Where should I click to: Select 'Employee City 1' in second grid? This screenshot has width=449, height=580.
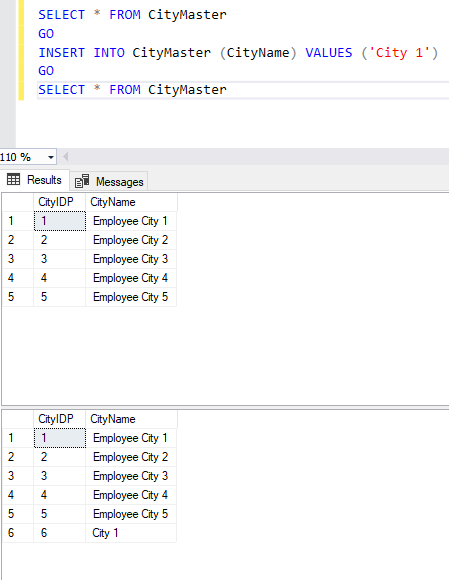point(131,438)
